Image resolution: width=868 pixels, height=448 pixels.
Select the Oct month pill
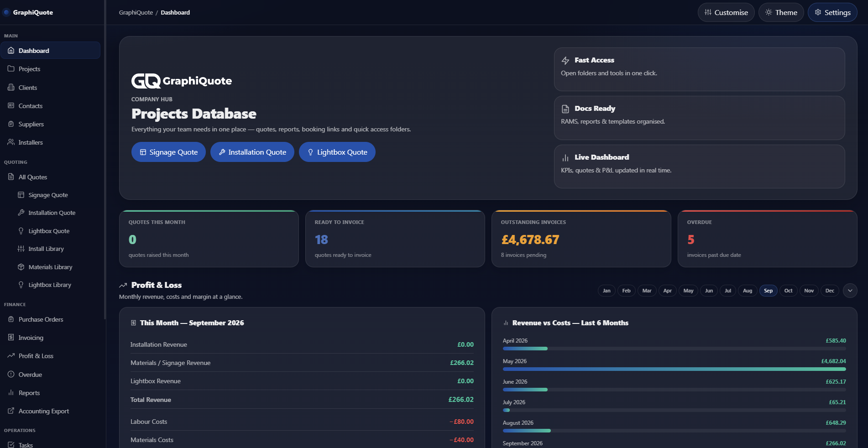coord(788,291)
